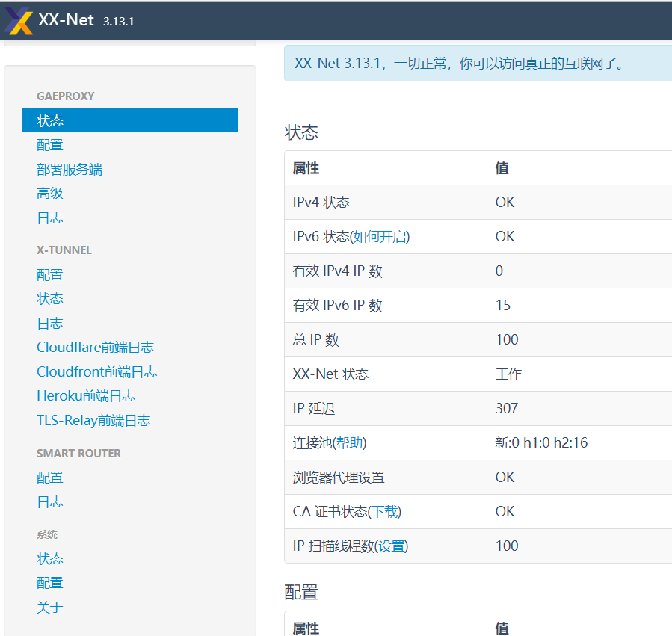Click 下载 link for CA 证书
This screenshot has height=636, width=672.
[384, 511]
